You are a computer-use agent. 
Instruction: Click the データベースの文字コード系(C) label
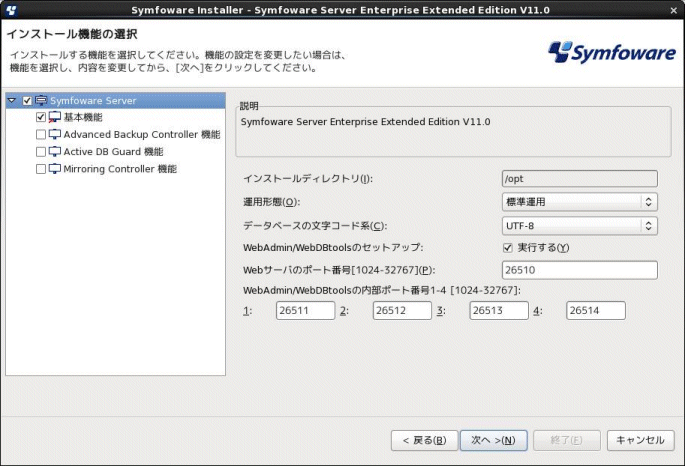[315, 226]
